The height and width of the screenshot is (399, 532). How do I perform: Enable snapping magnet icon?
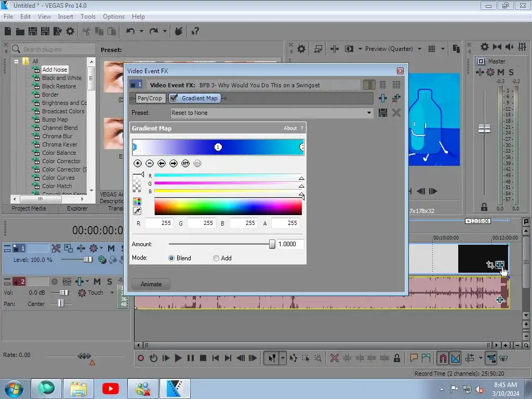pyautogui.click(x=443, y=358)
